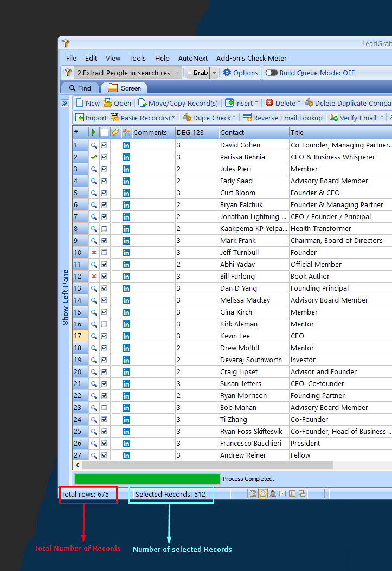Image resolution: width=392 pixels, height=571 pixels.
Task: Click the magnifier icon in Melissa Mackey's row
Action: [x=94, y=300]
